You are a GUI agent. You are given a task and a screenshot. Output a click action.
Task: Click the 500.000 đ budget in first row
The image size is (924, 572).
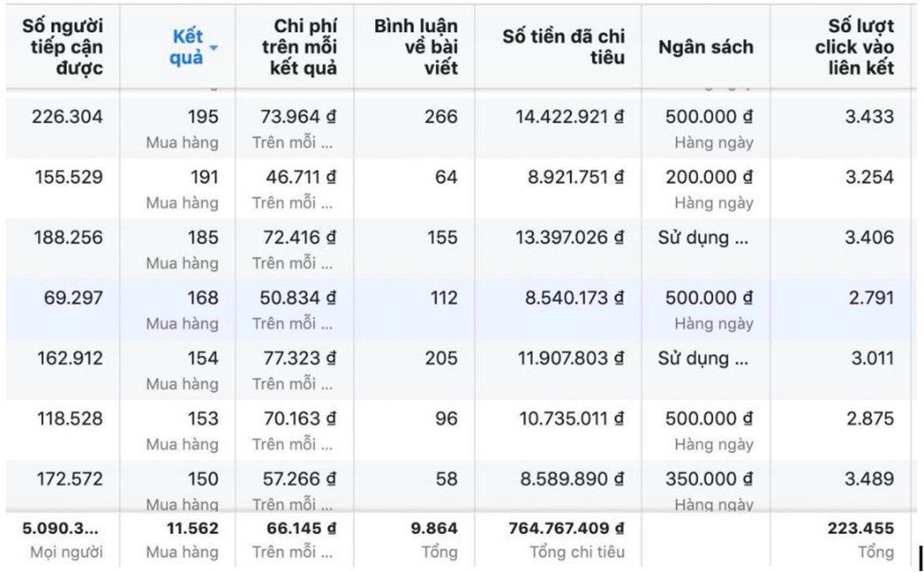pos(709,117)
